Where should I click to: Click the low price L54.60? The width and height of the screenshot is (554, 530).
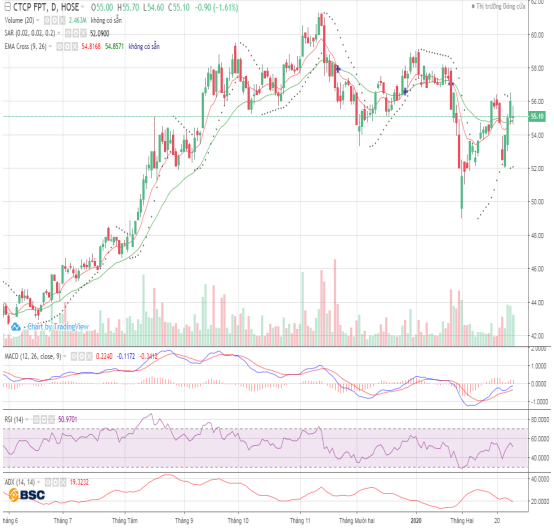(153, 7)
